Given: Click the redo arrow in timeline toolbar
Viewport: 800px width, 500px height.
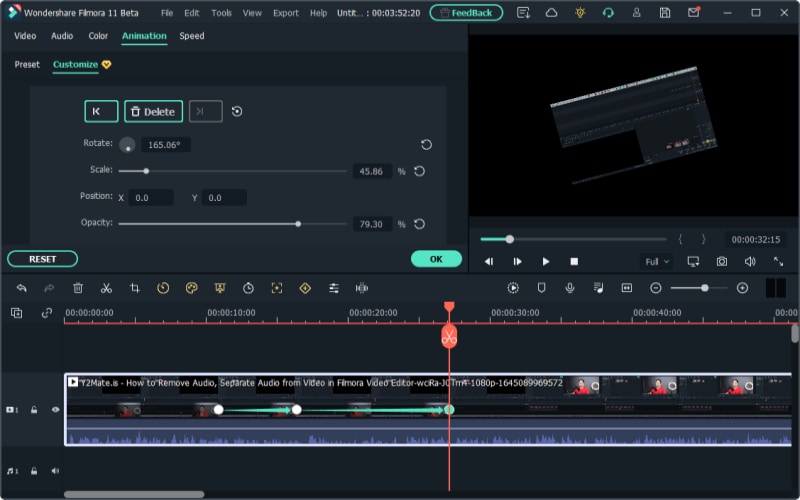Looking at the screenshot, I should pyautogui.click(x=49, y=288).
